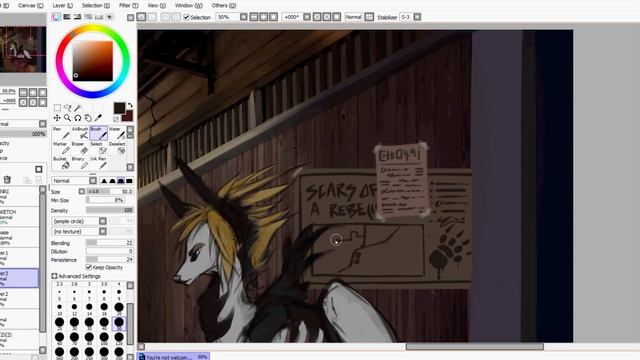Image resolution: width=640 pixels, height=360 pixels.
Task: Open the Layer menu
Action: click(x=63, y=5)
